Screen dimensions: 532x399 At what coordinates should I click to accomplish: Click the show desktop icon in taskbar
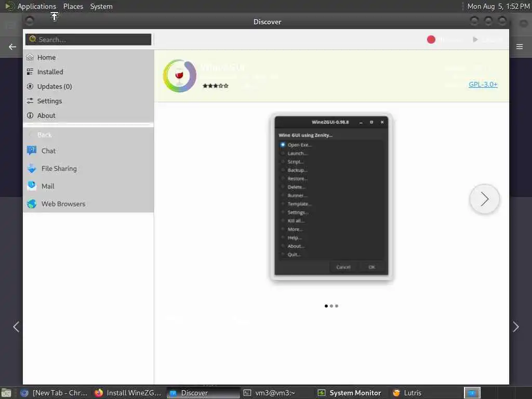point(6,393)
